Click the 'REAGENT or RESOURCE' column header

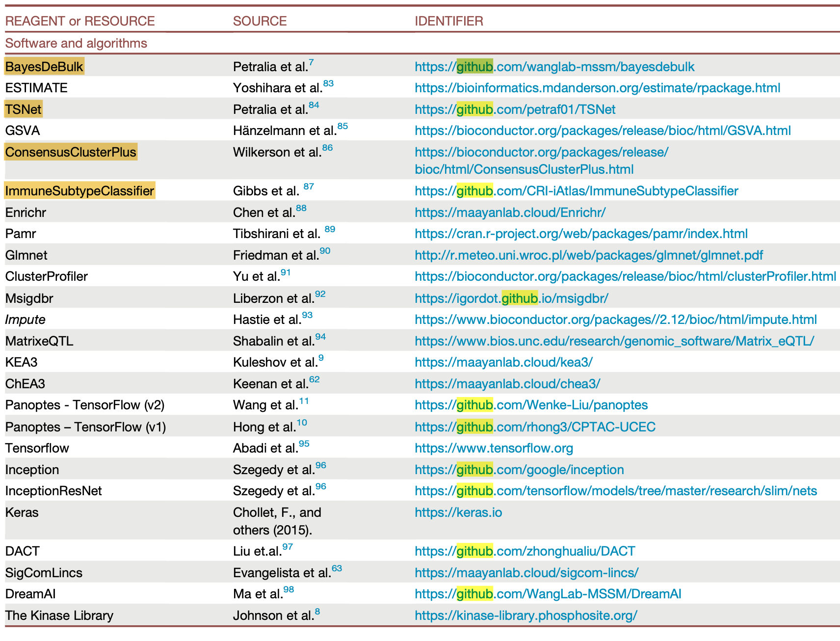80,21
